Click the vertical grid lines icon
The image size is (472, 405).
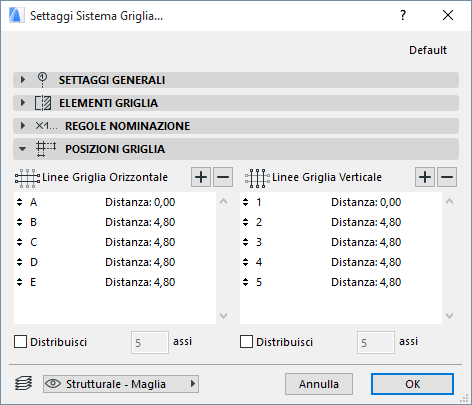pyautogui.click(x=257, y=178)
